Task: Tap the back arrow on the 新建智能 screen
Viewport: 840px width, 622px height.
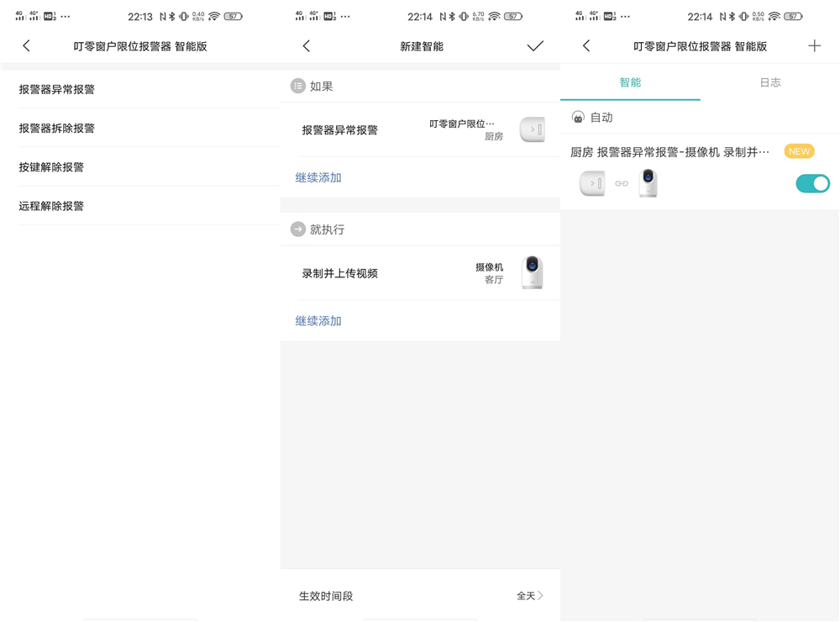Action: click(306, 45)
